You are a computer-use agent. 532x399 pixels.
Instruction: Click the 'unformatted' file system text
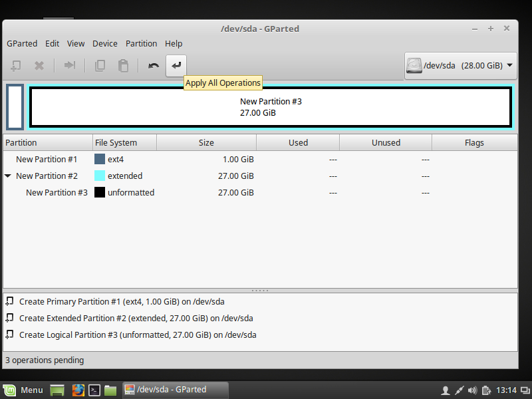[131, 192]
